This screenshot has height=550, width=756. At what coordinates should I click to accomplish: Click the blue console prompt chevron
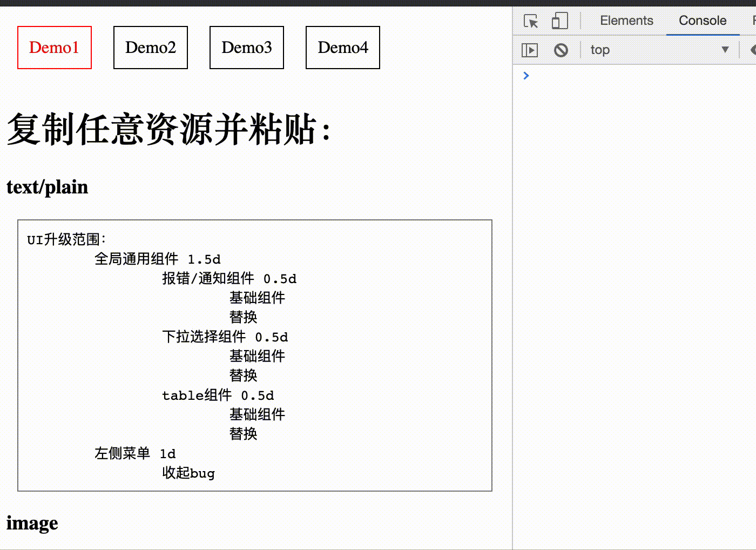[x=526, y=76]
